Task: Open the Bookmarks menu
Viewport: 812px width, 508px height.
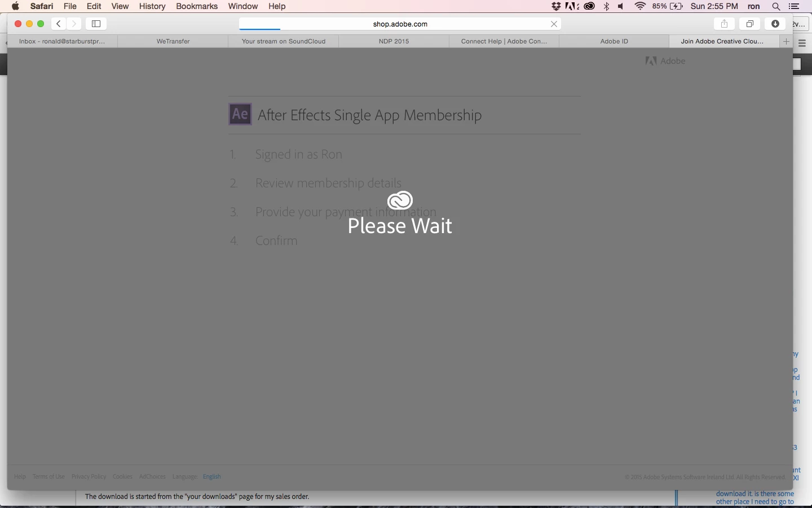Action: (x=197, y=6)
